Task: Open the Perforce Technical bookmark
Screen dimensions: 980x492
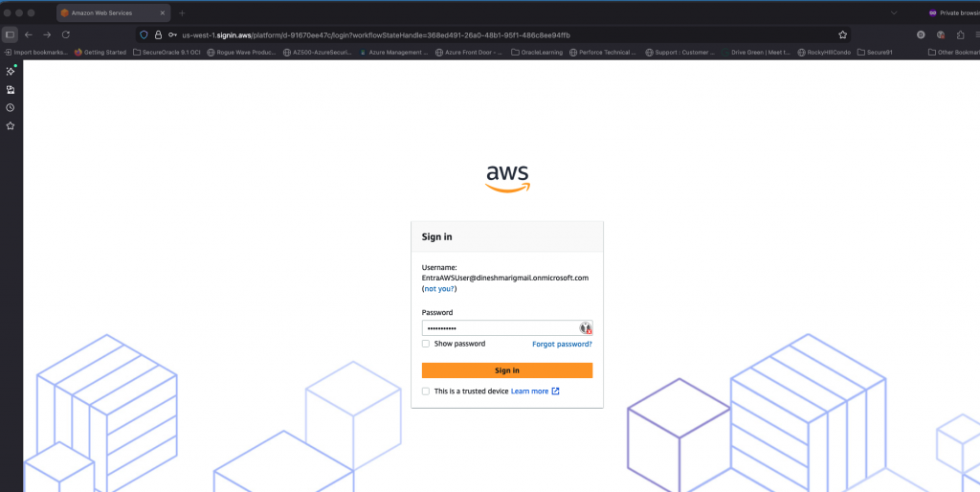Action: coord(603,53)
